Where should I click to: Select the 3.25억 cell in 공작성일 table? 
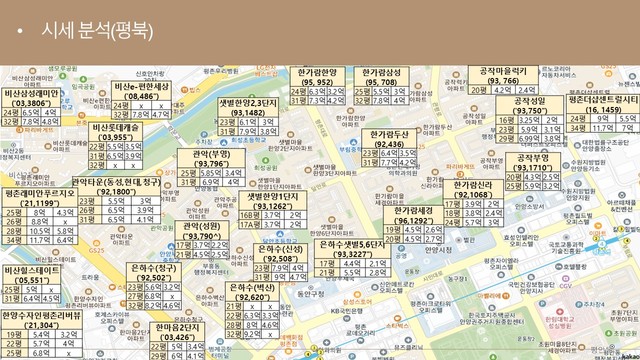point(529,120)
